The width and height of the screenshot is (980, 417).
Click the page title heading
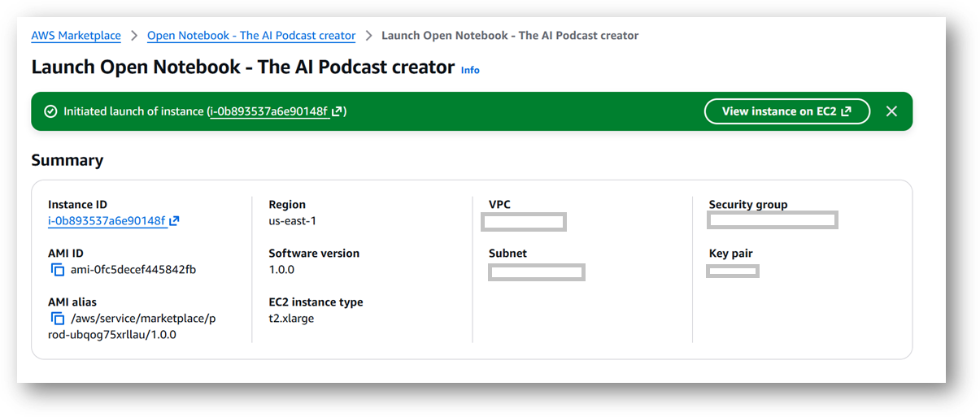coord(242,67)
